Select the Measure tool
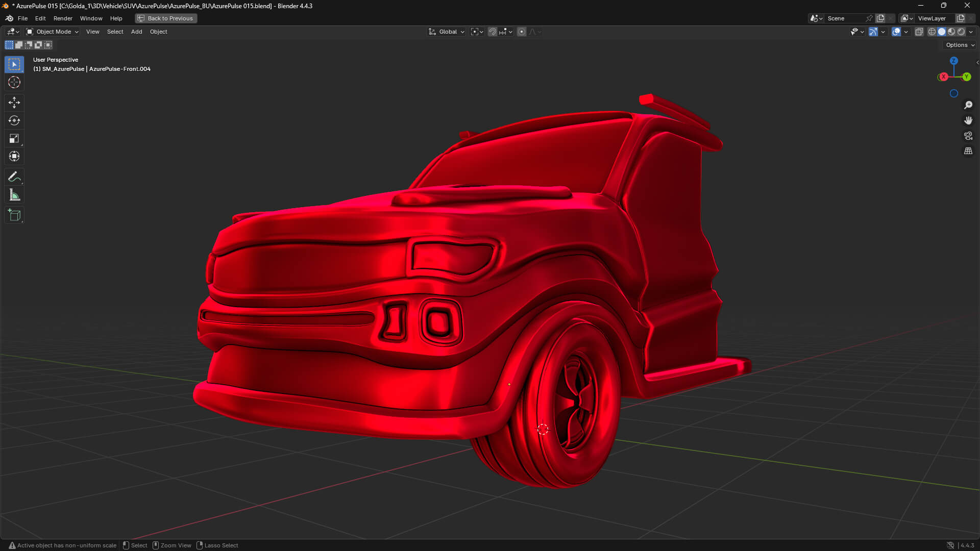Screen dimensions: 980x551 [x=14, y=194]
